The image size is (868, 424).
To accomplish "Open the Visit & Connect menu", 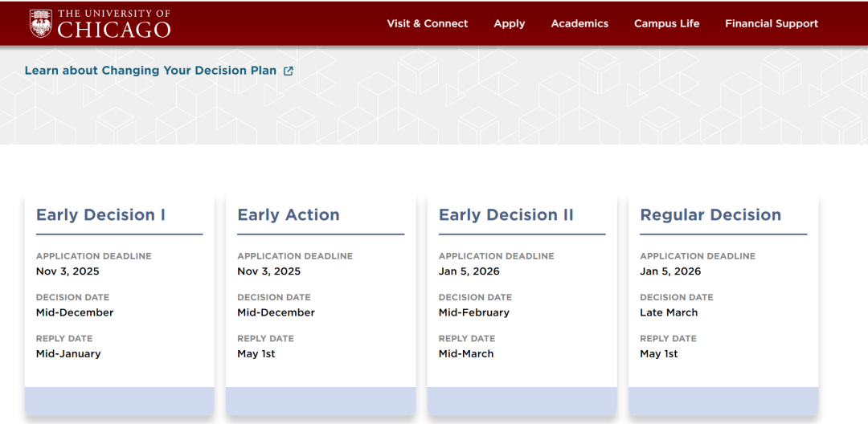I will tap(428, 24).
